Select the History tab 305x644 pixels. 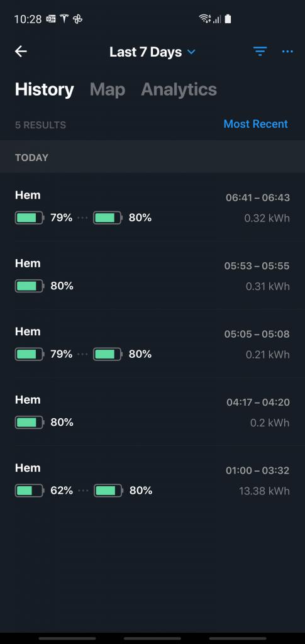44,89
